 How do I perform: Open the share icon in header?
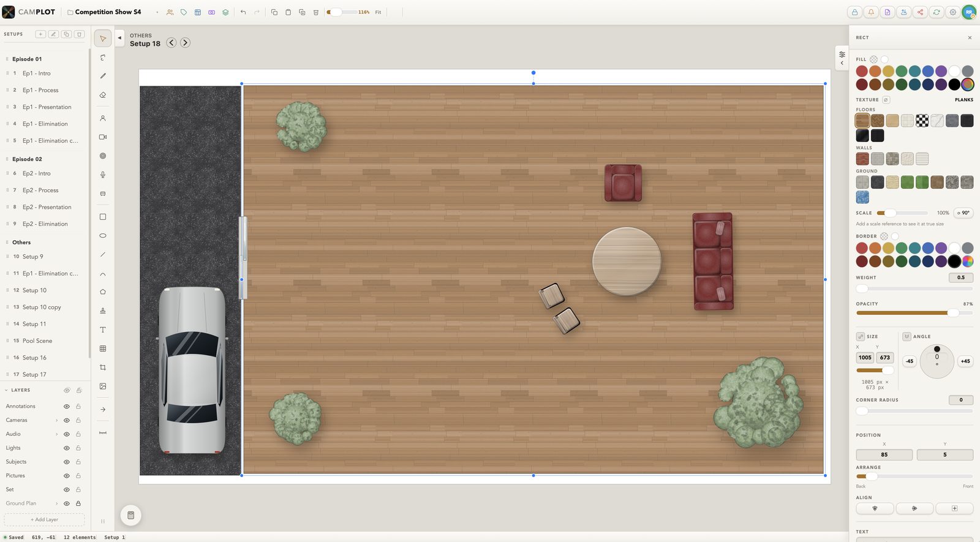(x=920, y=12)
